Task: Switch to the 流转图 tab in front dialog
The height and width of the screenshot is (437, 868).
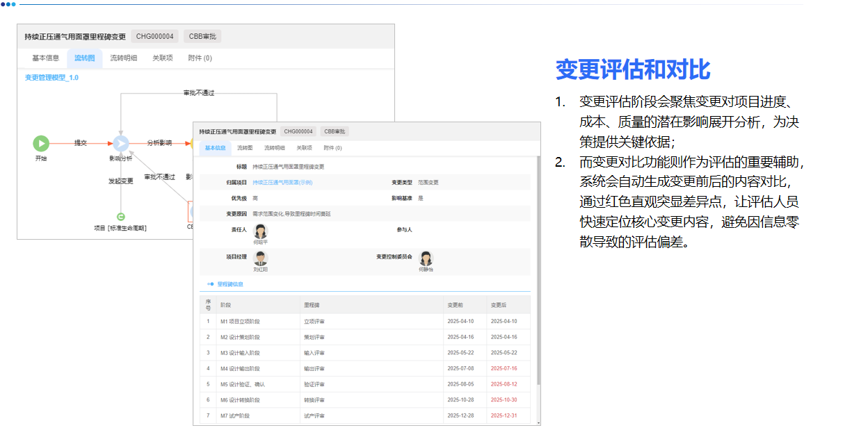Action: [x=243, y=147]
